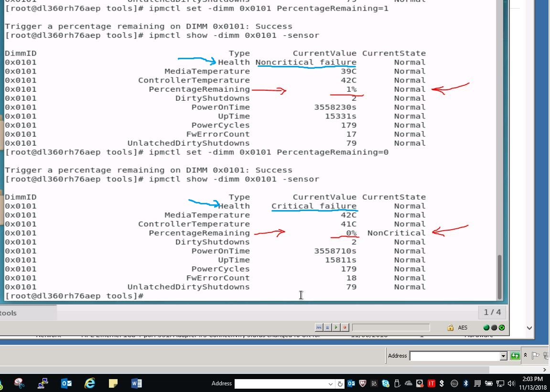Select the play icon in the playback controls
This screenshot has height=392, width=550.
point(336,327)
